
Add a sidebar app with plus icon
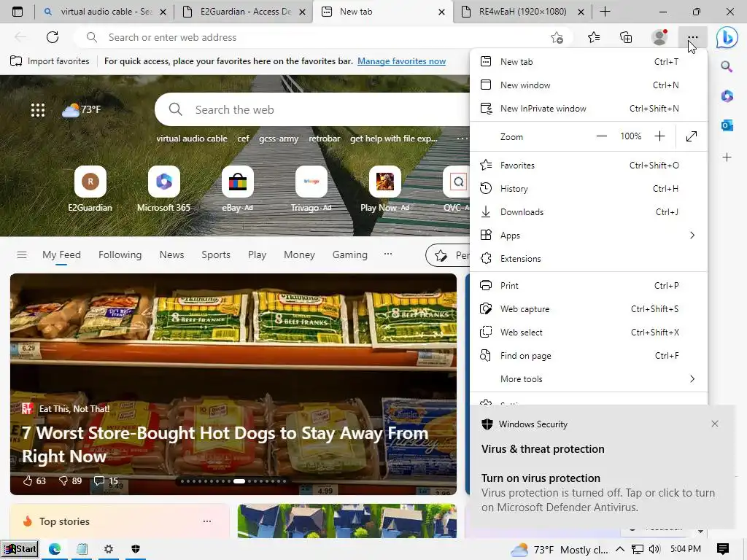(x=727, y=157)
